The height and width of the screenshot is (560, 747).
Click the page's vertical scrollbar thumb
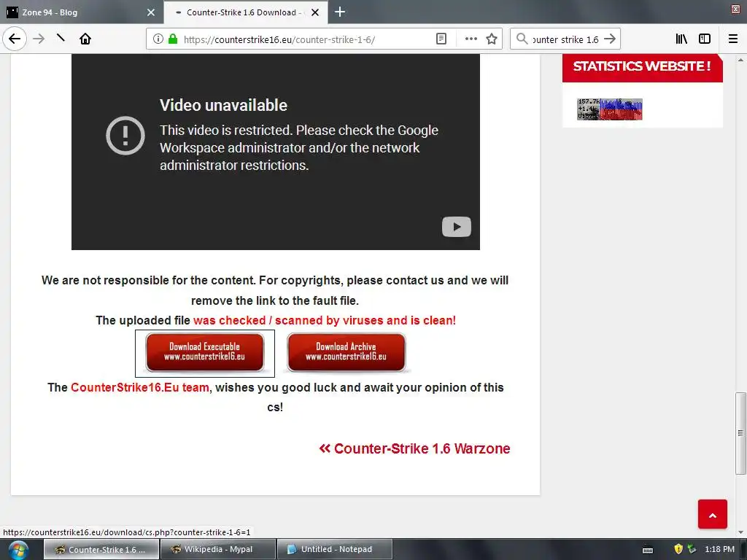pyautogui.click(x=740, y=433)
